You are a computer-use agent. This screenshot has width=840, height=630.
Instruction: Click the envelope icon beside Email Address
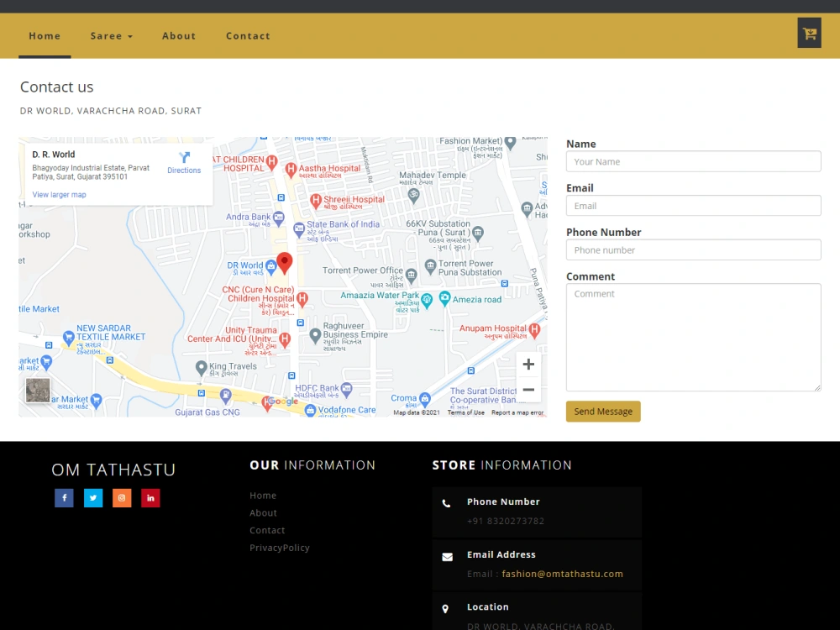pyautogui.click(x=448, y=557)
